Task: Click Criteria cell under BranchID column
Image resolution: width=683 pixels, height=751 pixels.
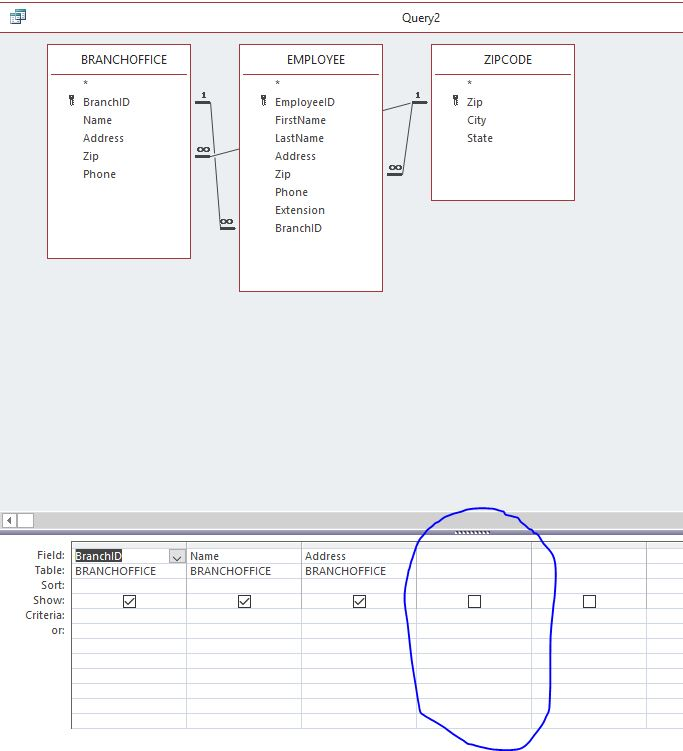Action: pyautogui.click(x=129, y=616)
